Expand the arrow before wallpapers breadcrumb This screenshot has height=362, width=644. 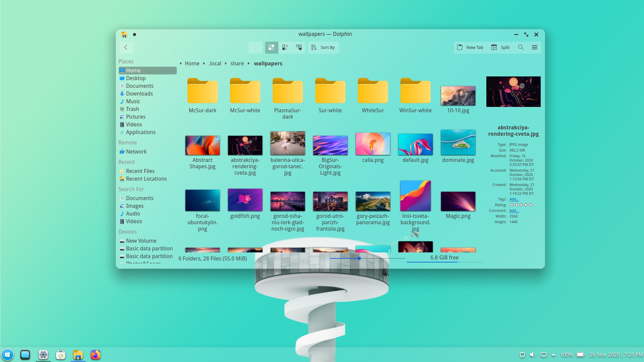click(249, 63)
